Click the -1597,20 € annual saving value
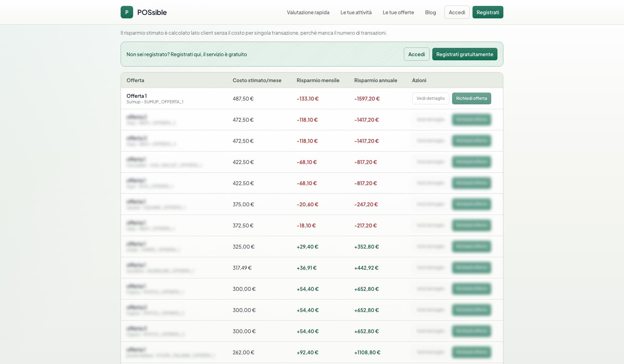The height and width of the screenshot is (364, 624). (x=367, y=99)
